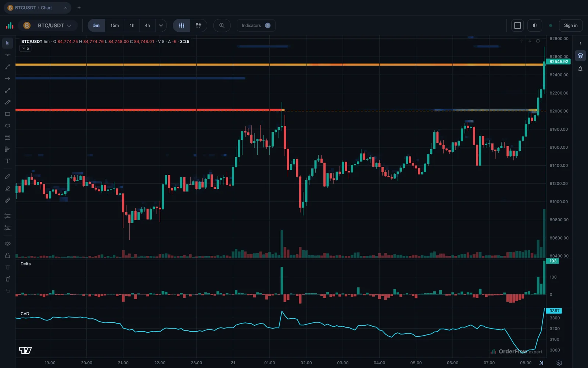Toggle dark/light theme contrast button
This screenshot has width=588, height=368.
(535, 25)
